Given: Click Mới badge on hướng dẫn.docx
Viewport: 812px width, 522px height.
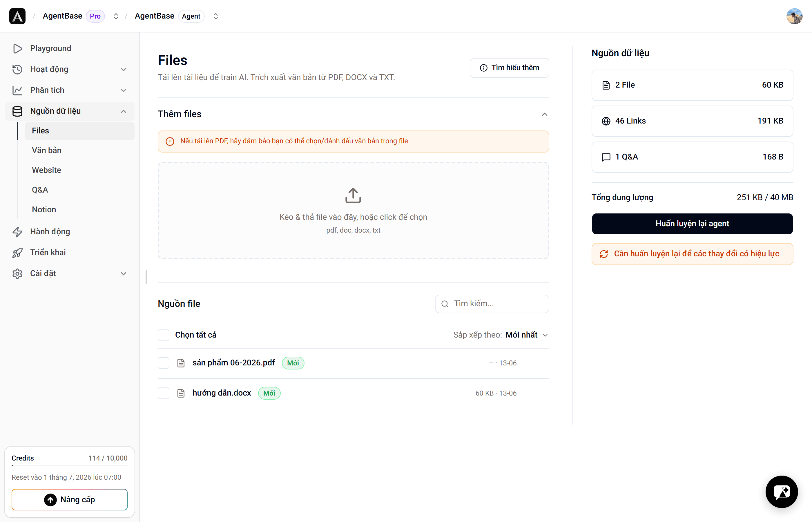Looking at the screenshot, I should click(x=269, y=393).
